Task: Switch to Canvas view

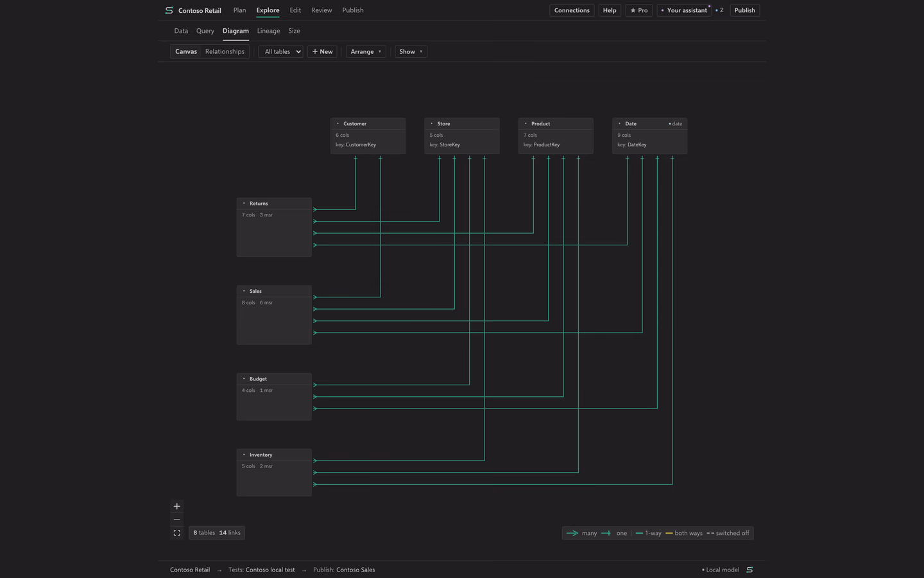Action: click(186, 51)
